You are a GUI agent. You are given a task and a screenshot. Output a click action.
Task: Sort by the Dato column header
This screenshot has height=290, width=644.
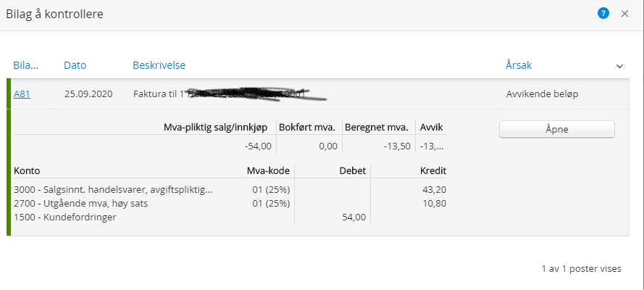(x=75, y=65)
